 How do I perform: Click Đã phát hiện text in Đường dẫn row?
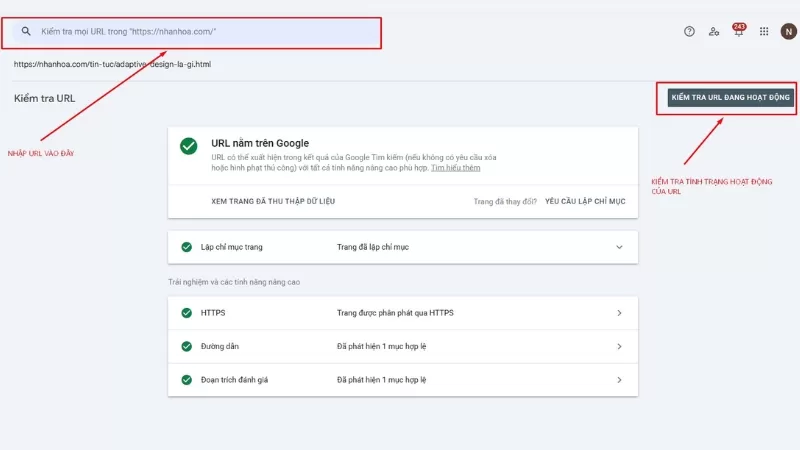(x=381, y=347)
